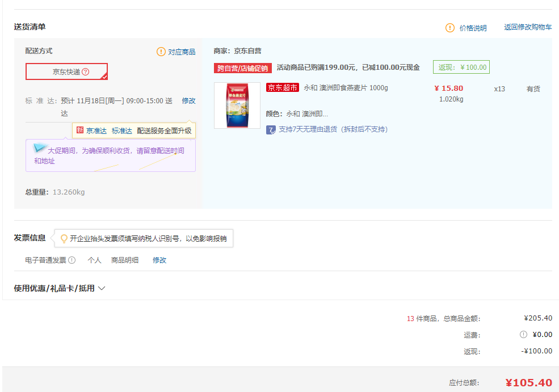The height and width of the screenshot is (392, 559).
Task: Select the 京东快递 delivery option
Action: point(66,71)
